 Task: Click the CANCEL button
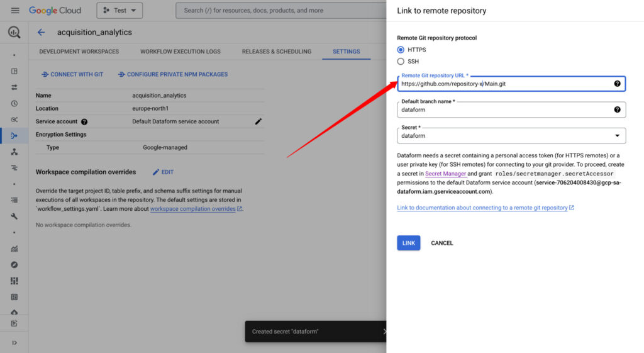point(441,243)
